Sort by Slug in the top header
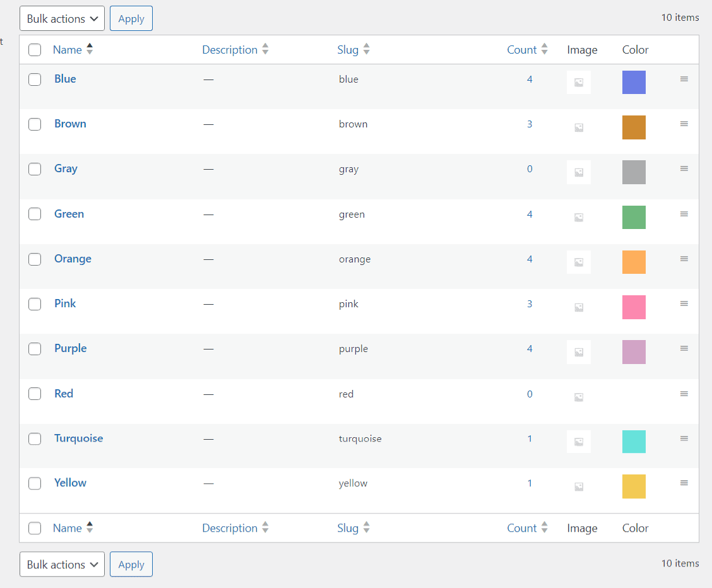Image resolution: width=712 pixels, height=588 pixels. pyautogui.click(x=353, y=49)
